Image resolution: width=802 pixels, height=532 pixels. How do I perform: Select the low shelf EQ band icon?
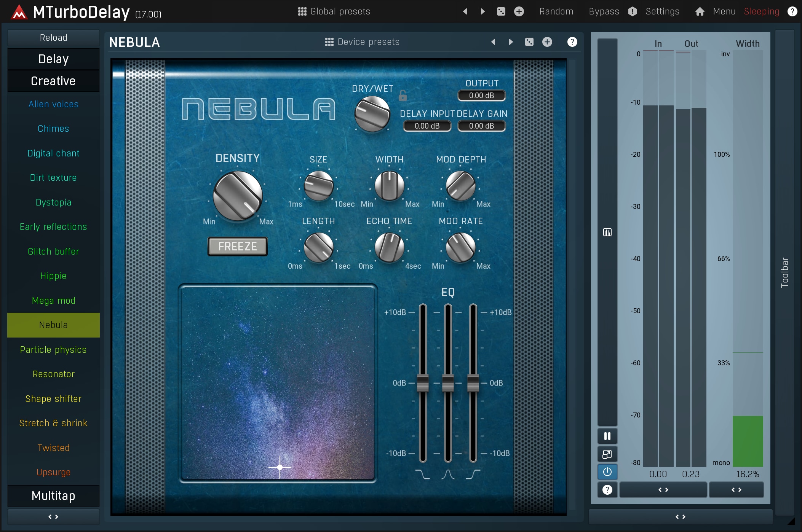(x=422, y=474)
